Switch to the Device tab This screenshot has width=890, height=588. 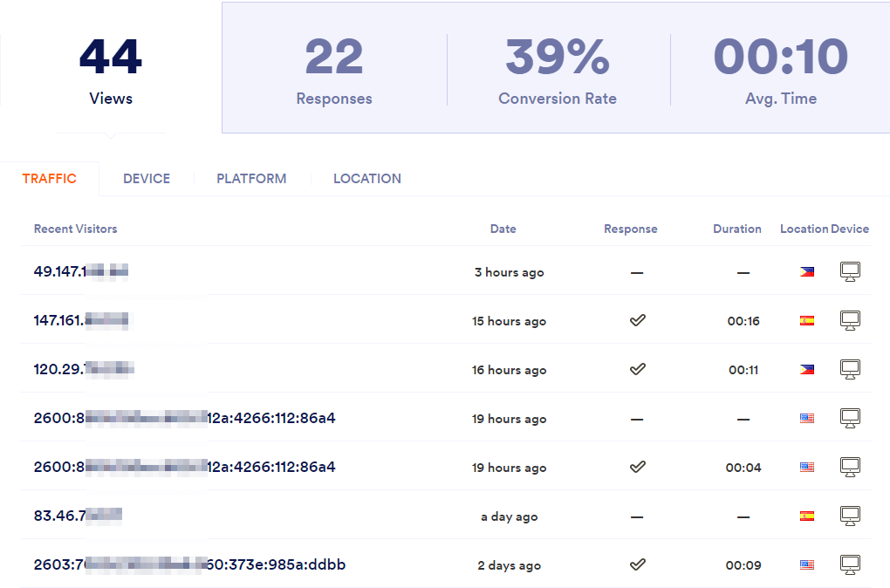pyautogui.click(x=147, y=179)
